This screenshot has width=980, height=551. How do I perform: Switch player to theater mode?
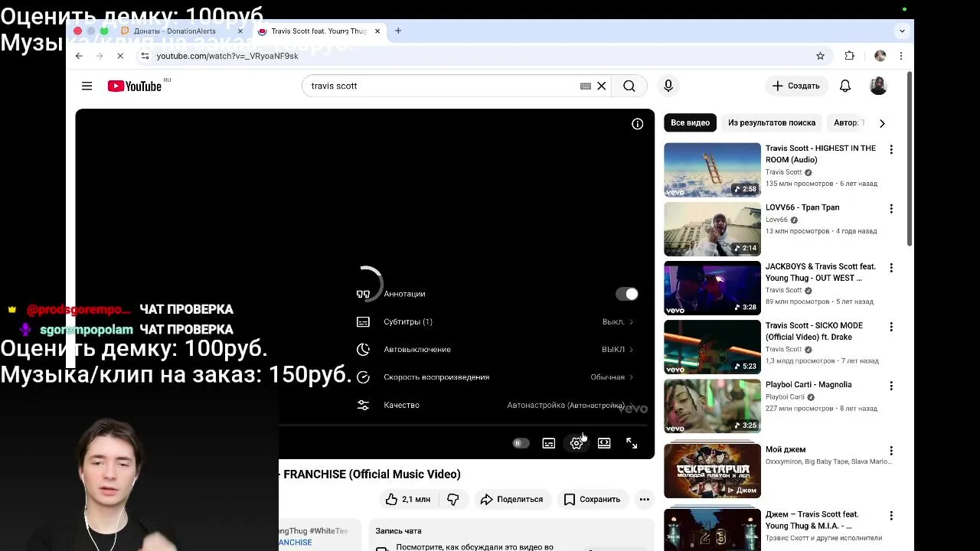click(x=604, y=443)
